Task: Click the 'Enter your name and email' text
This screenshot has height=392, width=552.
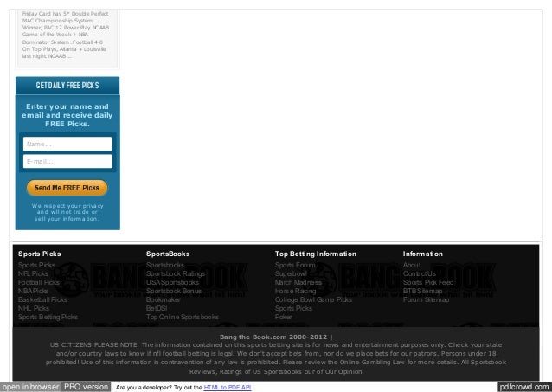Action: pyautogui.click(x=67, y=115)
